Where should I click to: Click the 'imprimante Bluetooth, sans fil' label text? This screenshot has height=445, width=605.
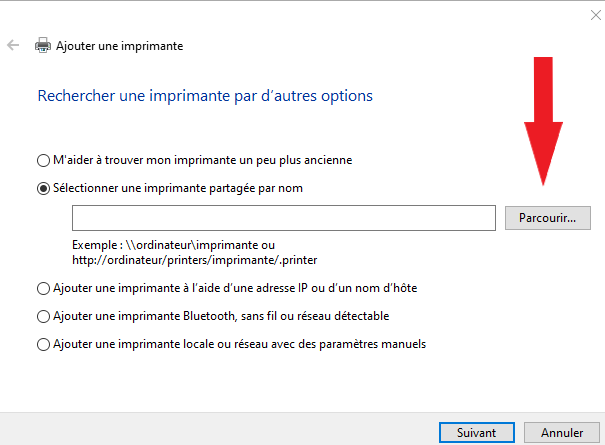[221, 316]
